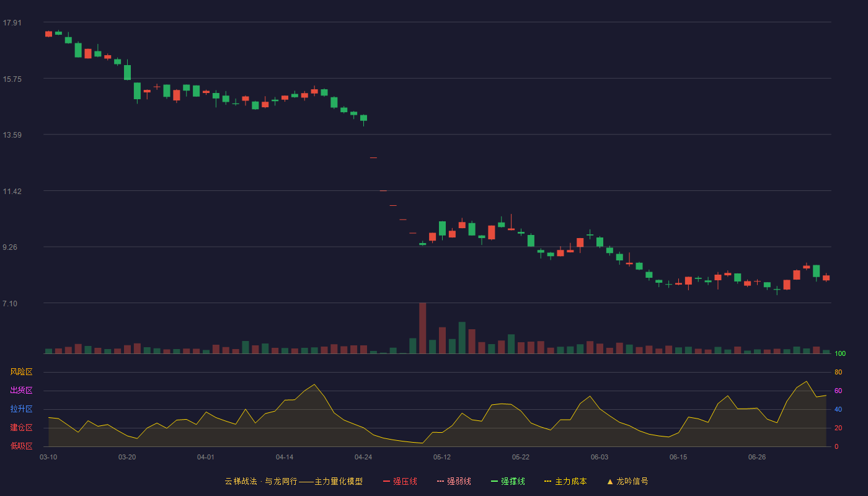Viewport: 868px width, 496px height.
Task: Click the first red candlestick at 03-10
Action: (x=48, y=33)
